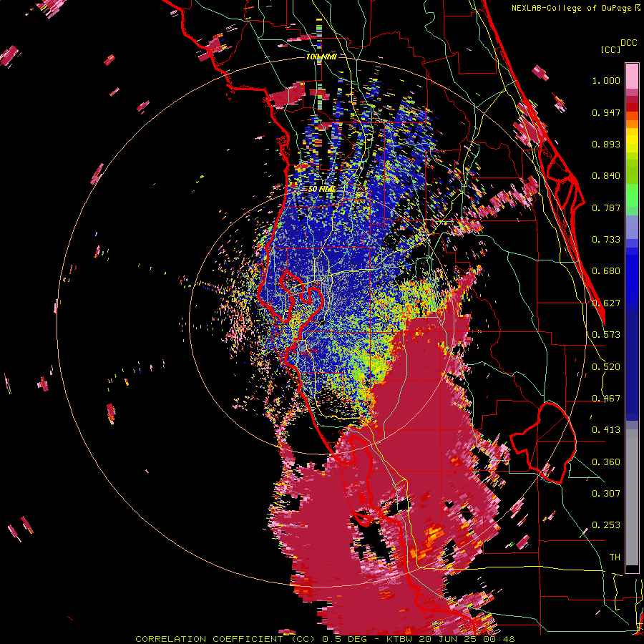Click the NEXLAB-College of DuPage credit text
Image resolution: width=644 pixels, height=644 pixels.
572,8
